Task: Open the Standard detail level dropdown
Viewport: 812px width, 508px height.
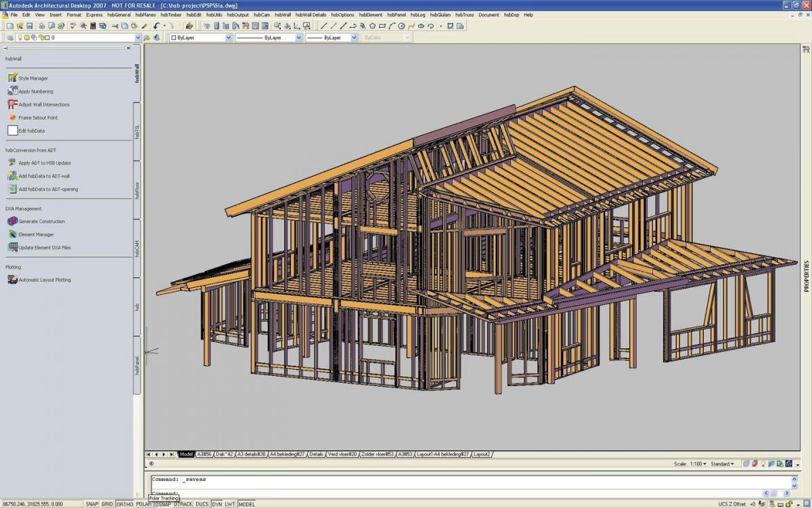Action: coord(723,464)
